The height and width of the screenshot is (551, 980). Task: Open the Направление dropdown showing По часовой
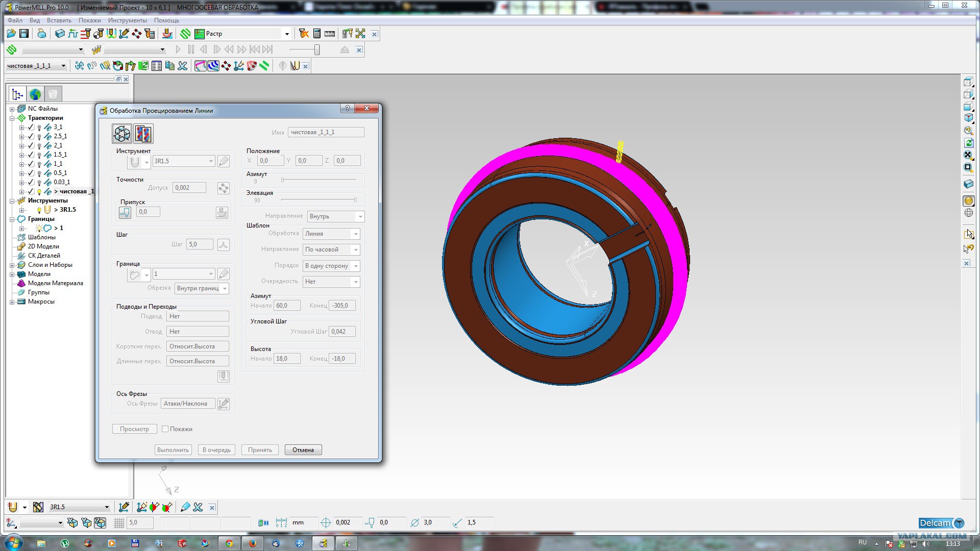pos(331,249)
